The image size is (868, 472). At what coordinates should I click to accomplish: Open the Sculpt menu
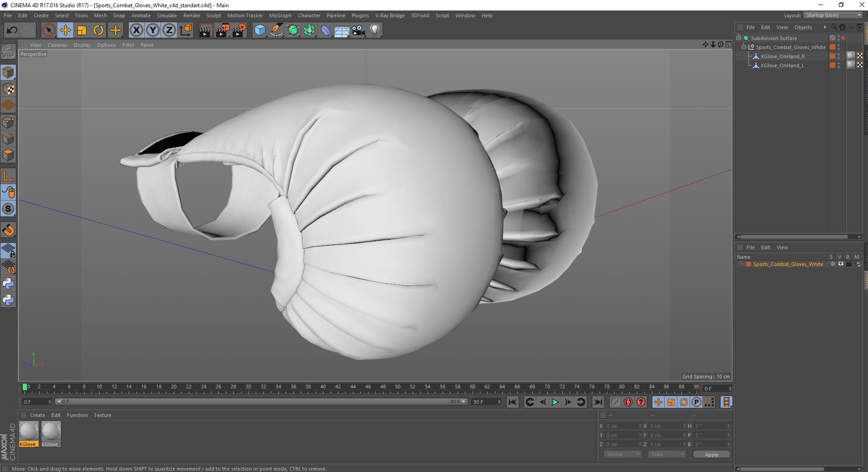point(213,15)
